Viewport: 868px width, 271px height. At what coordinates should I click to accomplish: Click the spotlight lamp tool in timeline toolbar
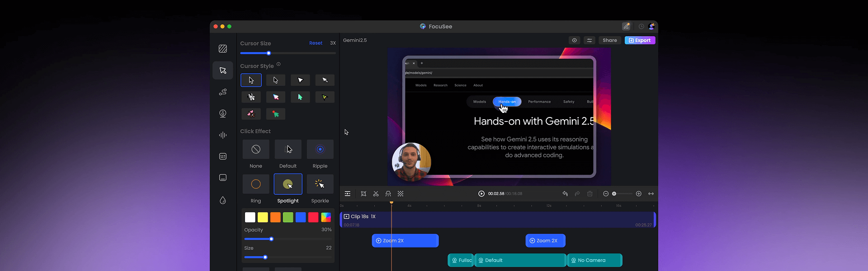(x=388, y=194)
